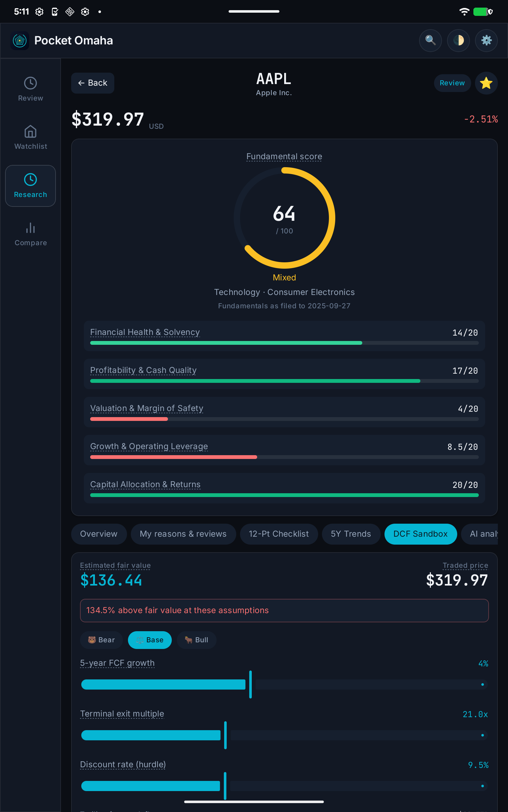Image resolution: width=508 pixels, height=812 pixels.
Task: Open settings via the gear button
Action: (x=486, y=41)
